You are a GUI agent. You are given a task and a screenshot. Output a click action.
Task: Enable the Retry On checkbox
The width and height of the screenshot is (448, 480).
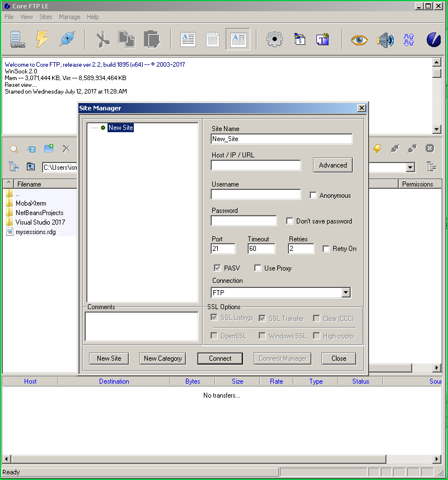pos(326,249)
